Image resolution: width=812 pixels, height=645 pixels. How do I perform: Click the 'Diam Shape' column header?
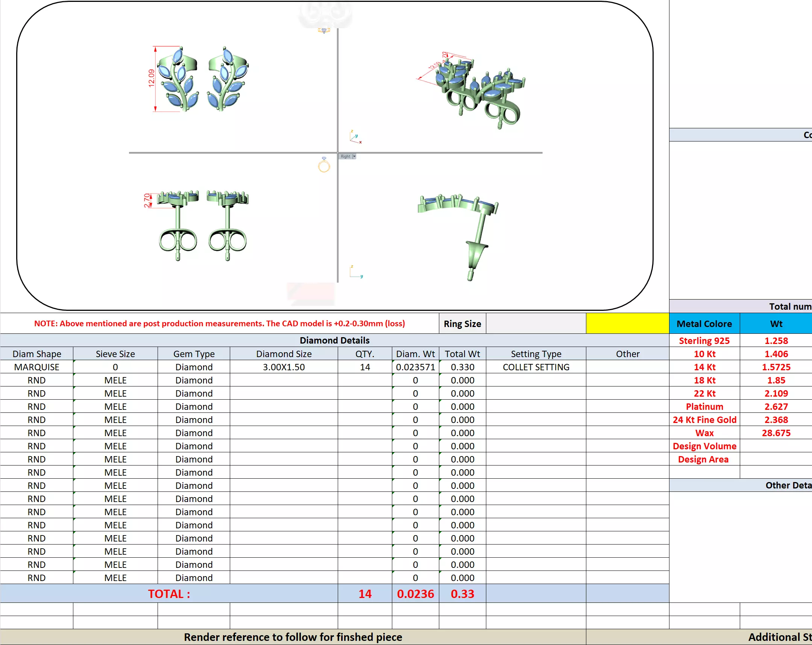[36, 354]
